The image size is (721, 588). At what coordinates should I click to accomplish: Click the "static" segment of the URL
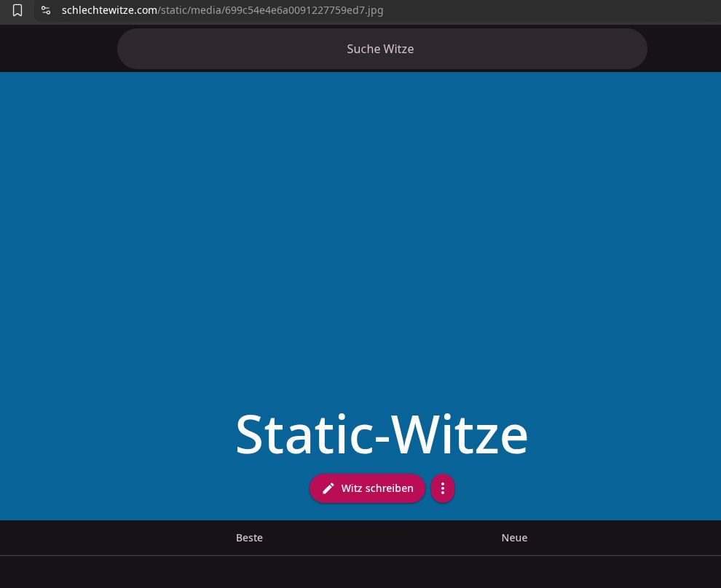click(176, 10)
